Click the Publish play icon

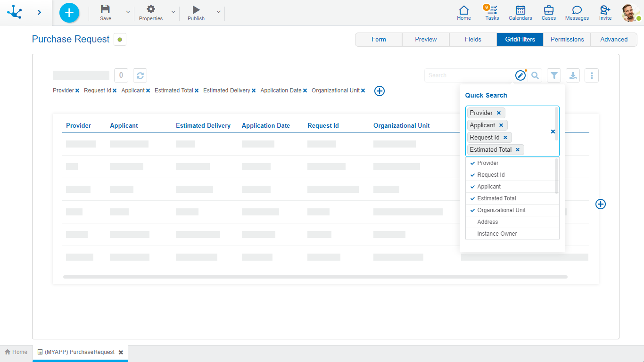(x=196, y=10)
